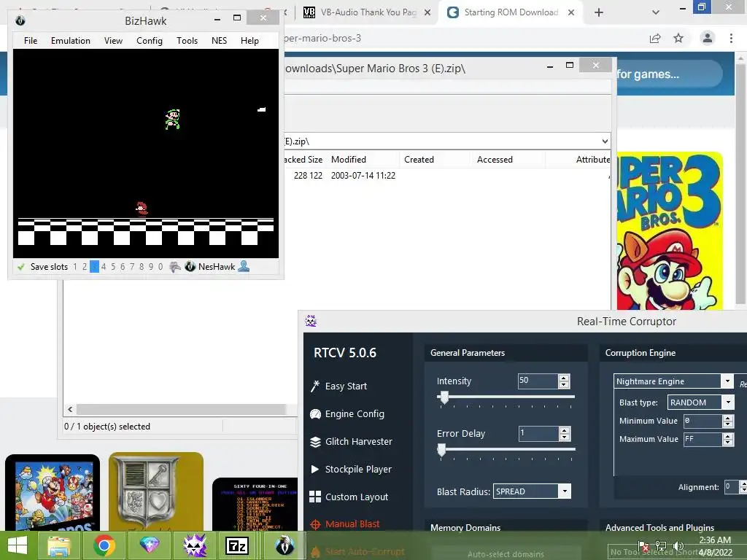
Task: Adjust Error Delay with the stepper arrows
Action: coord(565,433)
